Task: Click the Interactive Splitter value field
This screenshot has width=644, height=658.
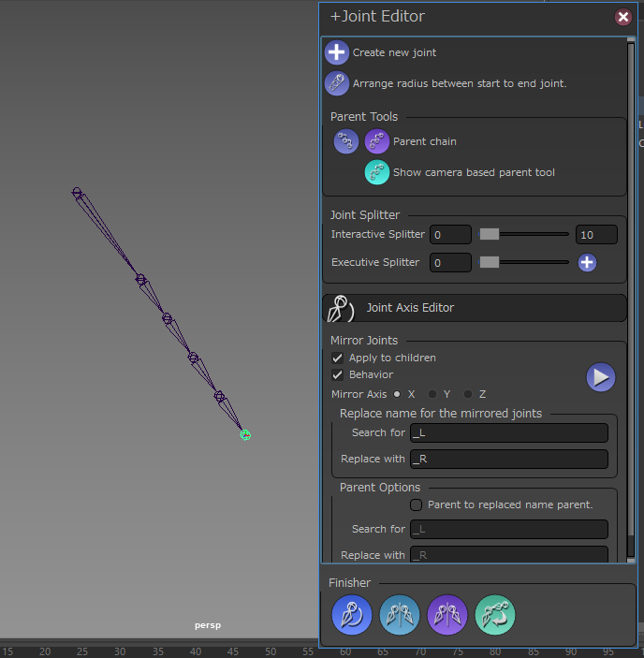Action: [450, 235]
